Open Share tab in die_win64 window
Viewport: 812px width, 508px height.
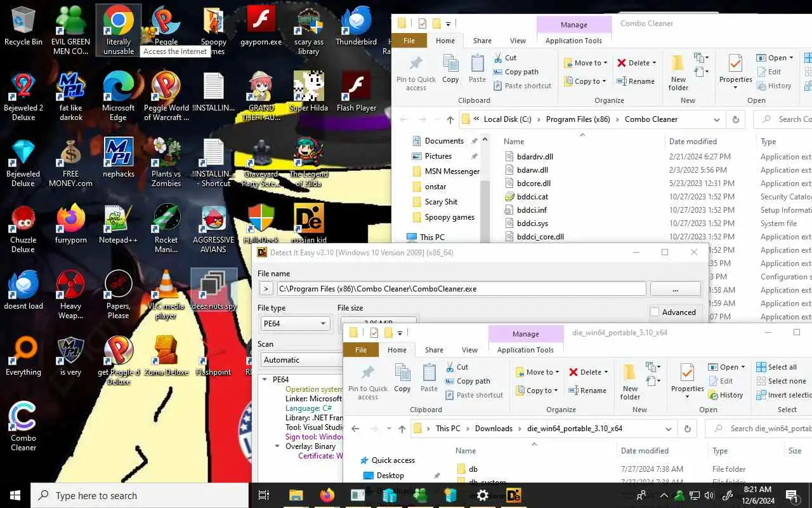tap(434, 350)
